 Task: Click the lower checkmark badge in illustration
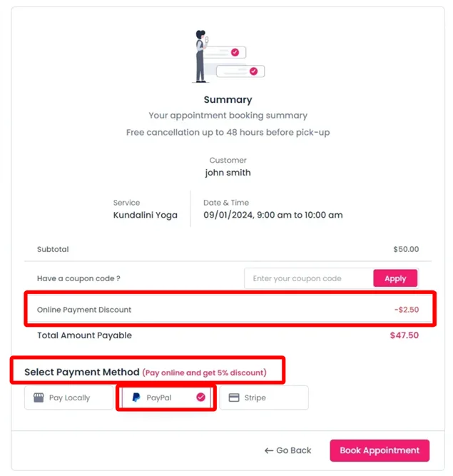click(253, 71)
